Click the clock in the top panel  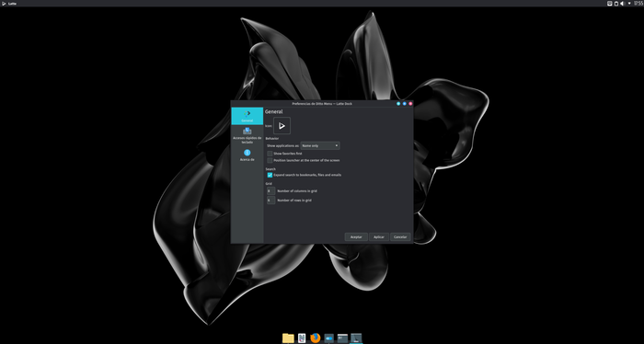click(638, 4)
